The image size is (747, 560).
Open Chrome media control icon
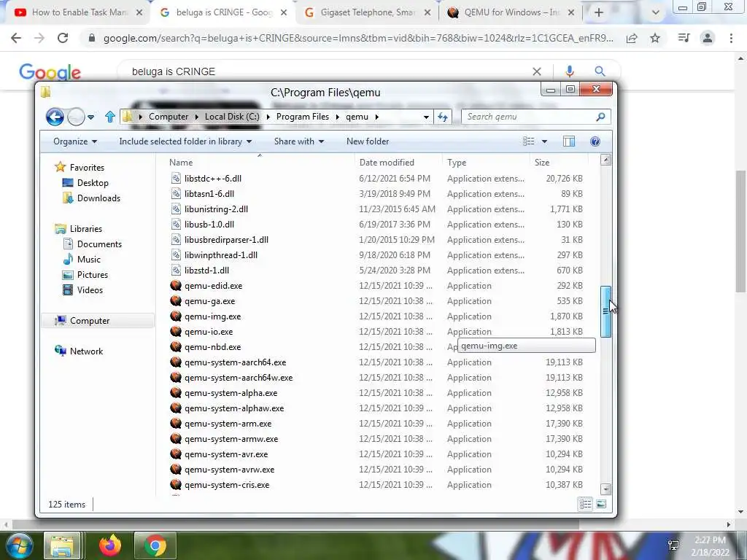(x=684, y=38)
